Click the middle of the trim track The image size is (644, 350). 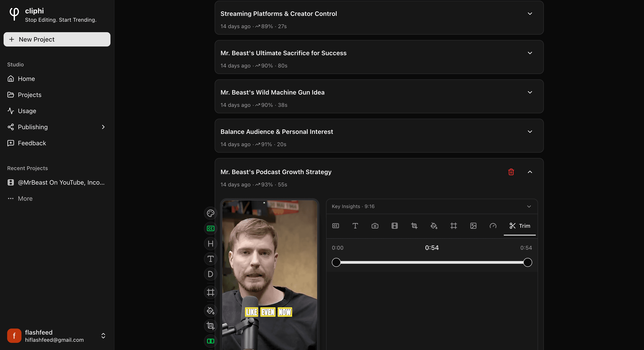coord(432,262)
